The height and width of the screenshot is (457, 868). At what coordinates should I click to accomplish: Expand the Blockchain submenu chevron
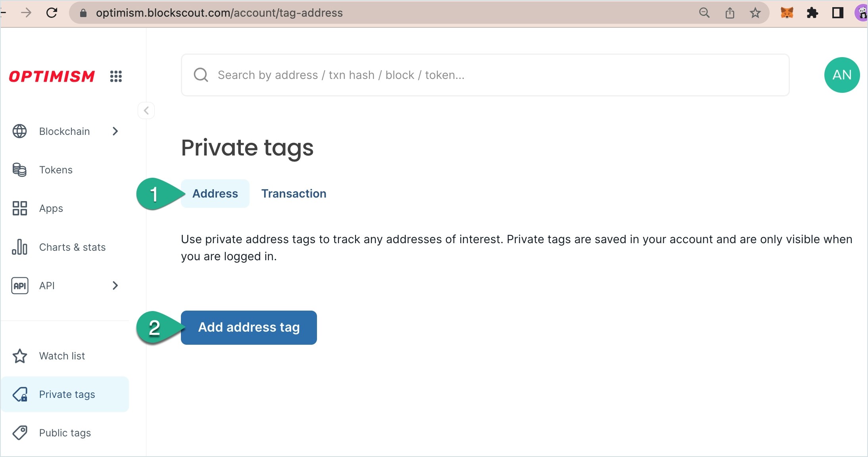tap(115, 131)
